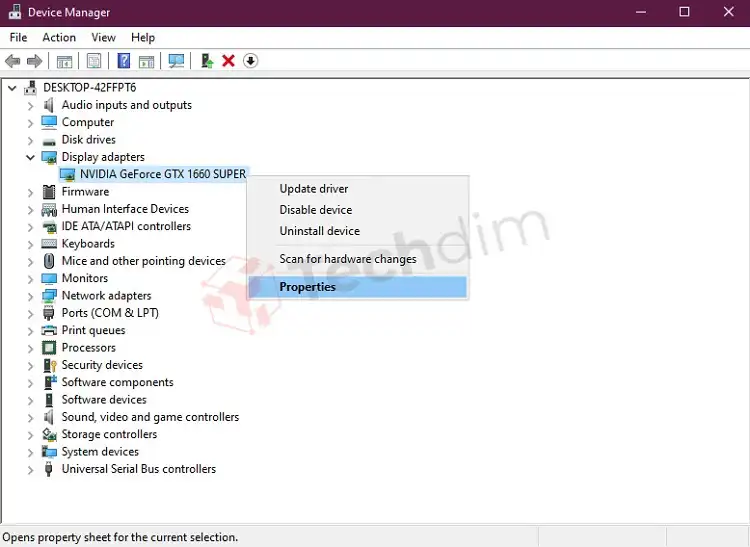Expand the System devices category chevron
Image resolution: width=750 pixels, height=547 pixels.
click(x=30, y=452)
